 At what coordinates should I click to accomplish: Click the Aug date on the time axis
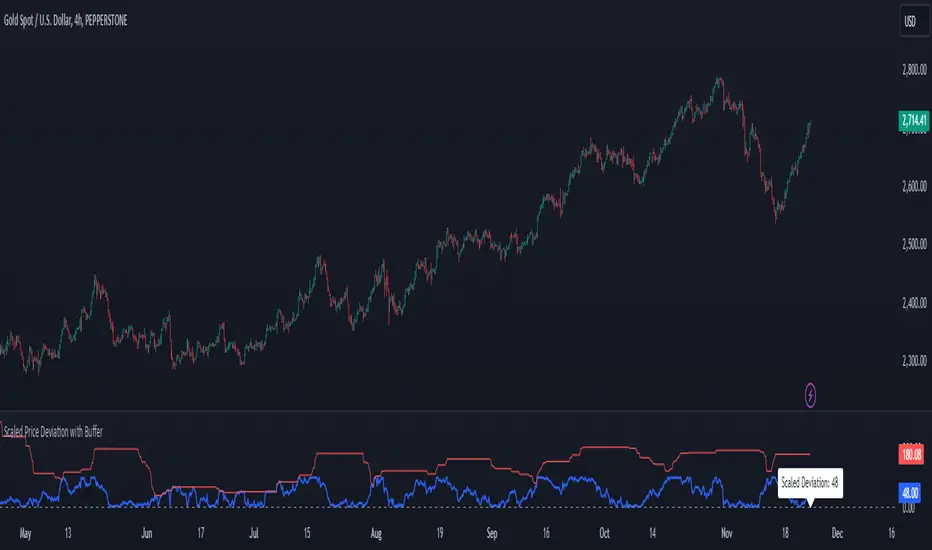(x=376, y=533)
